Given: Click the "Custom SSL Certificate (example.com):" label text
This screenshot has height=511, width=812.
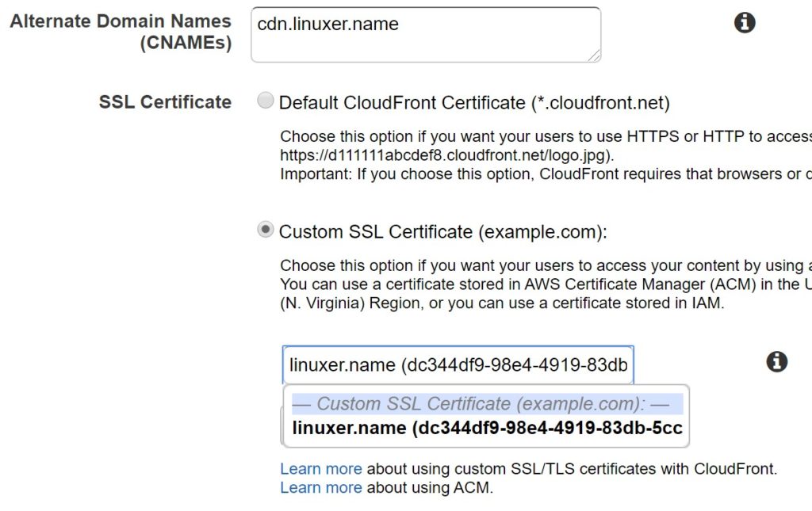Looking at the screenshot, I should click(x=442, y=232).
